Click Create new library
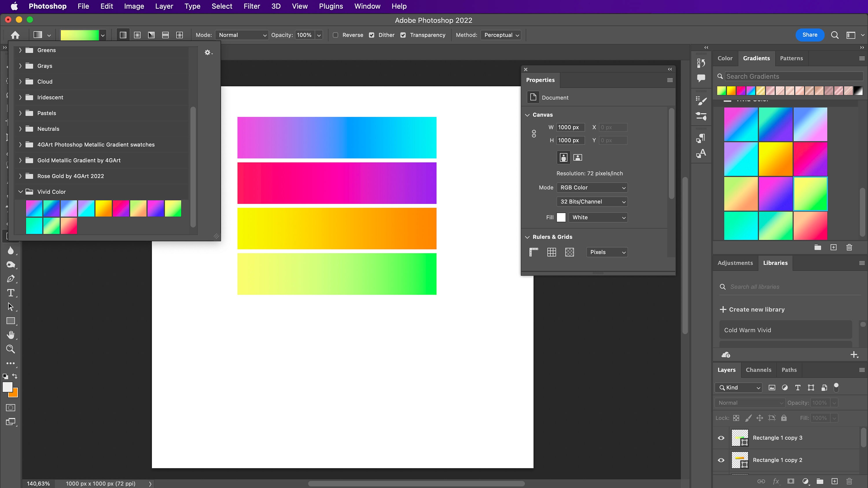 757,309
